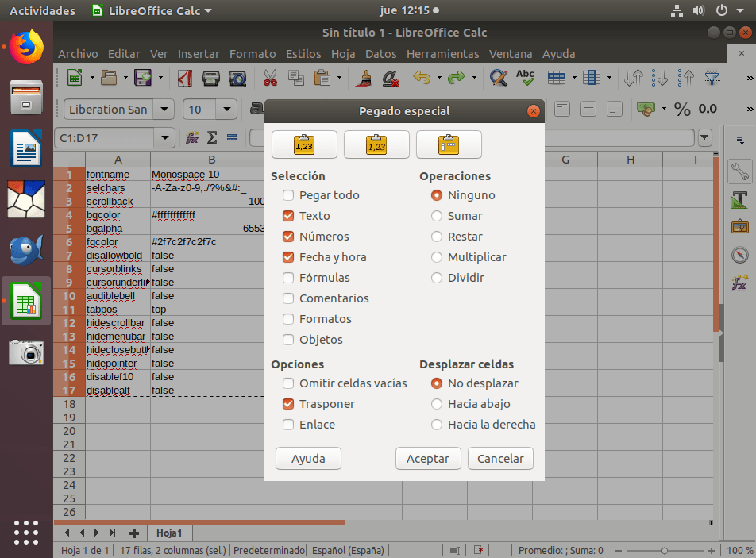Screen dimensions: 756x558
Task: Click the Export as PDF icon
Action: click(x=185, y=78)
